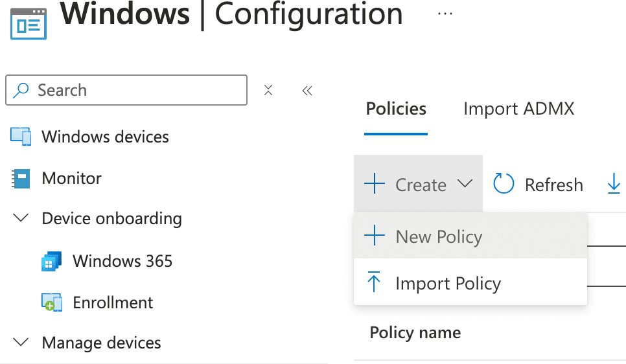
Task: Open the ellipsis more options menu
Action: click(445, 14)
